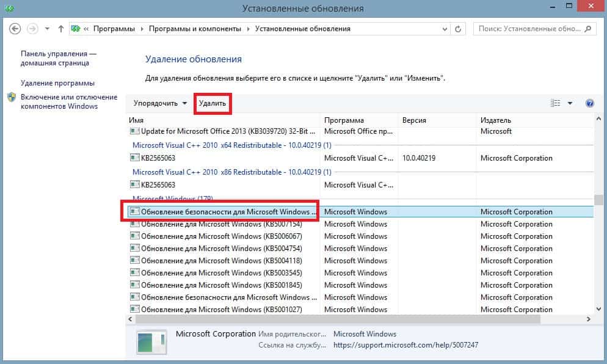Click the refresh icon in address bar
This screenshot has width=607, height=364.
point(459,29)
